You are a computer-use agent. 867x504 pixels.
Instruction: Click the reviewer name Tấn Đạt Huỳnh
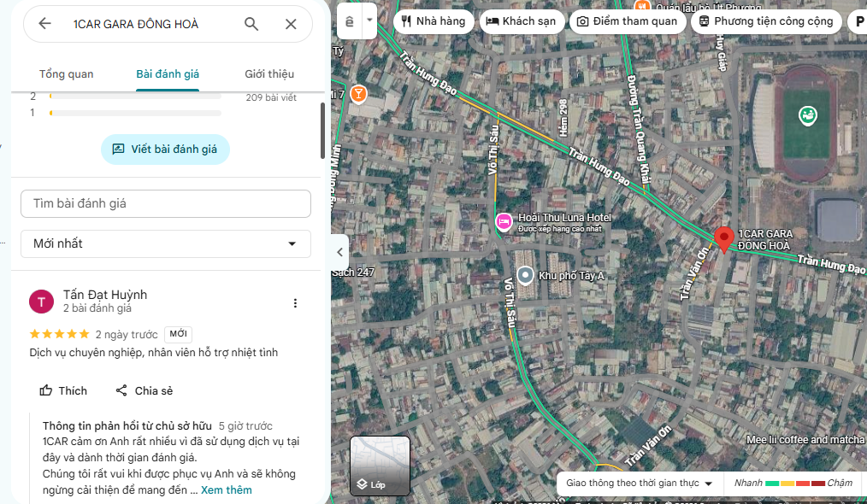pyautogui.click(x=105, y=295)
